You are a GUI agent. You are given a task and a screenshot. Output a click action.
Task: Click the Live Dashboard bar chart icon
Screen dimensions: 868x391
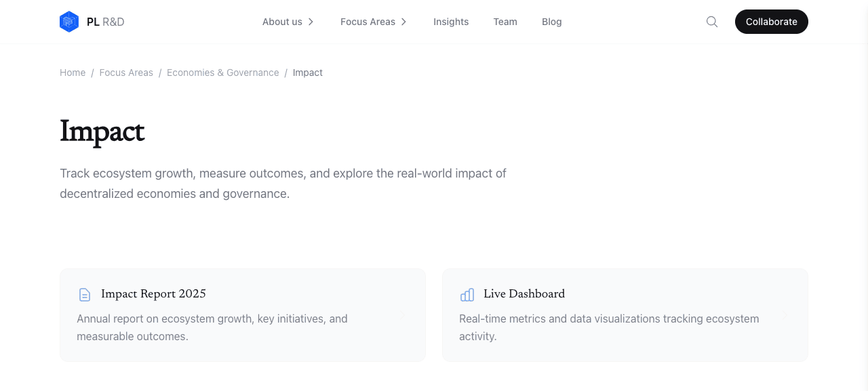click(467, 295)
